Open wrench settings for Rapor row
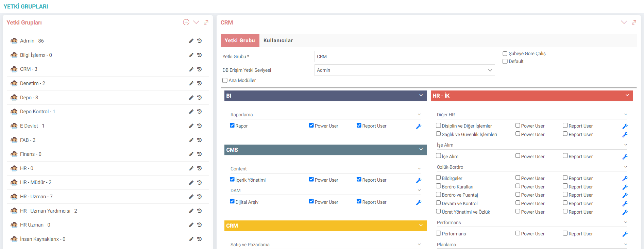This screenshot has height=249, width=644. (419, 126)
